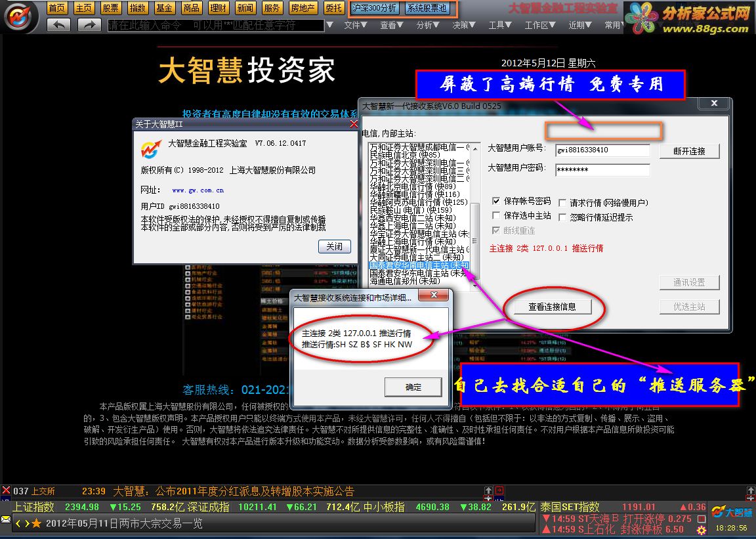The width and height of the screenshot is (756, 539).
Task: Click the orange star beside the headline
Action: pyautogui.click(x=37, y=523)
